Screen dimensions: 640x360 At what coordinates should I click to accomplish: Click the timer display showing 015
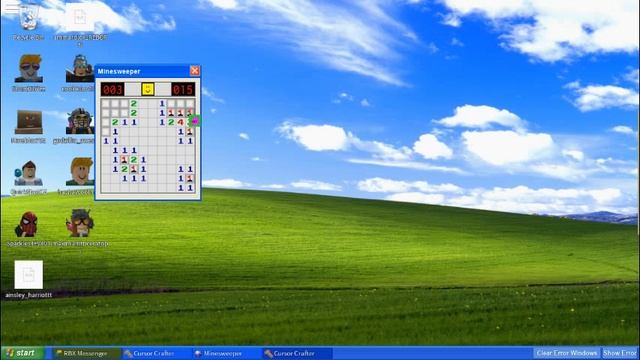point(183,89)
